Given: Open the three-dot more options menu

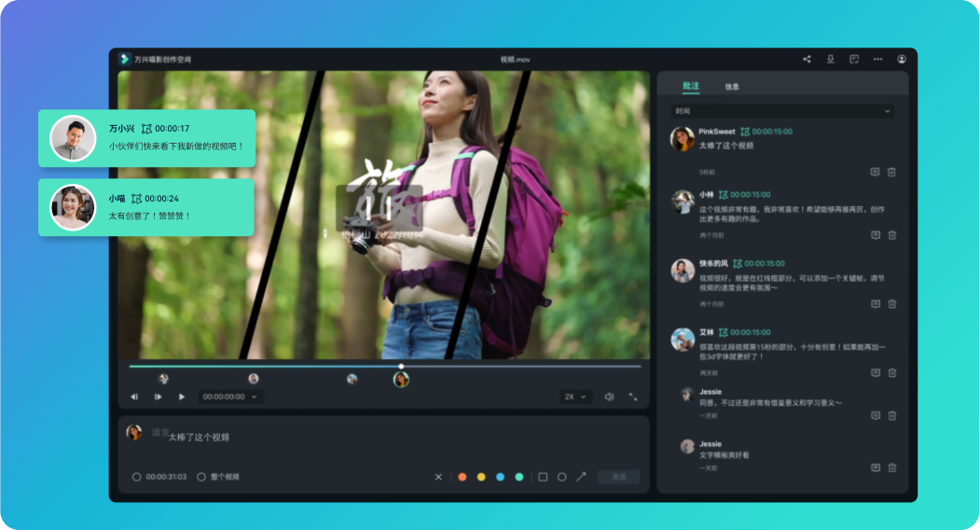Looking at the screenshot, I should (x=878, y=59).
